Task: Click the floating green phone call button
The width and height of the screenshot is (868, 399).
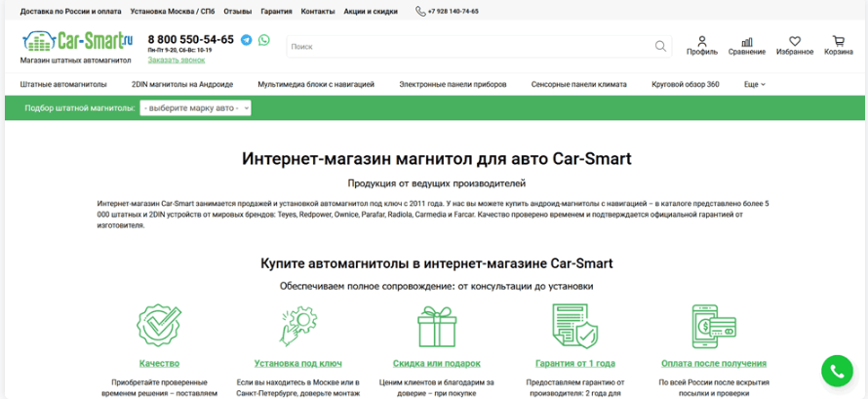Action: 837,371
